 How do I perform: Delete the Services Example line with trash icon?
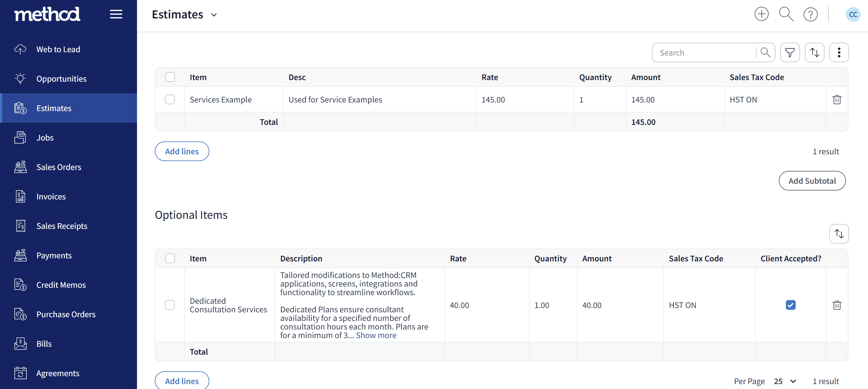837,99
